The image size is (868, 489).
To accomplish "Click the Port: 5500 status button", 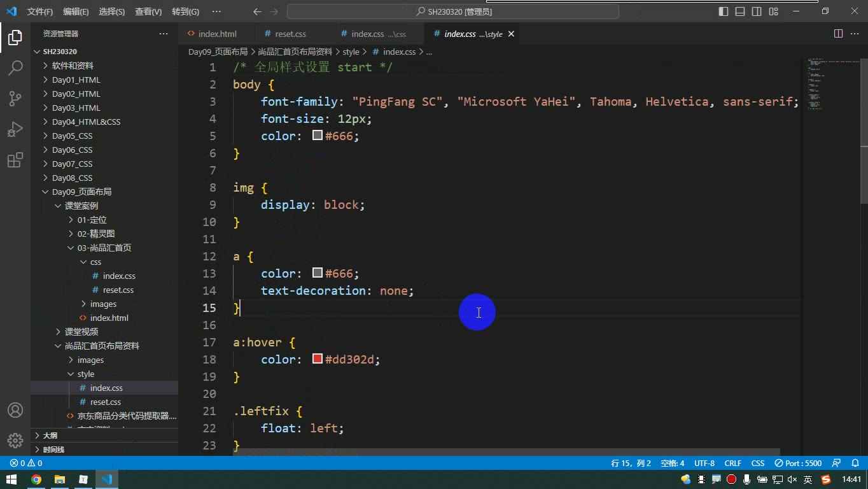I will click(x=798, y=464).
